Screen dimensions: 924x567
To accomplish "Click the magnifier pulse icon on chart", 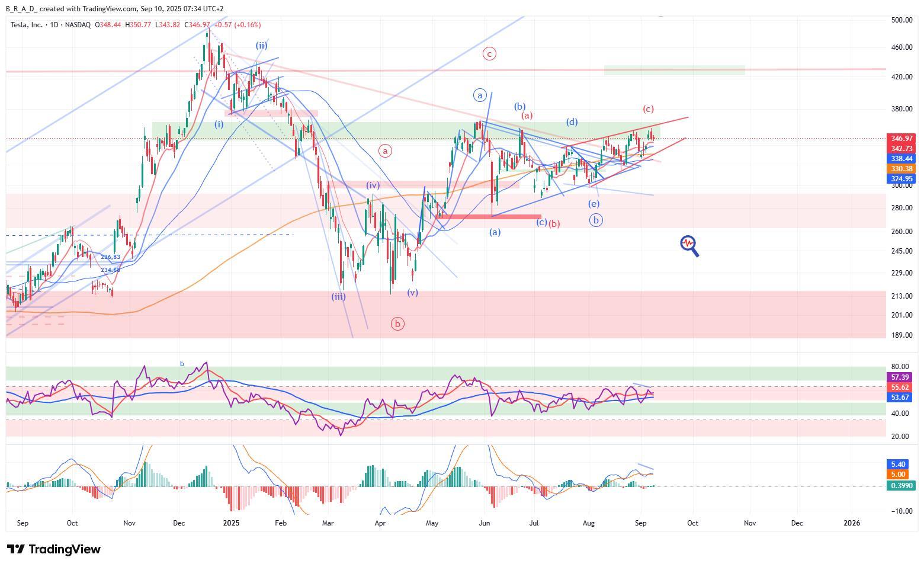I will click(689, 245).
